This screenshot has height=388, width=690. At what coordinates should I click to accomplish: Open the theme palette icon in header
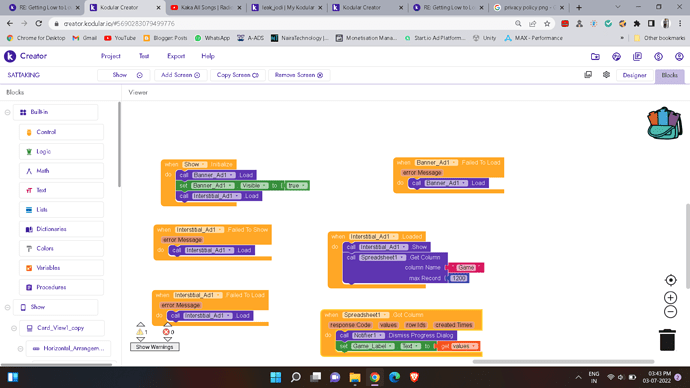click(616, 56)
